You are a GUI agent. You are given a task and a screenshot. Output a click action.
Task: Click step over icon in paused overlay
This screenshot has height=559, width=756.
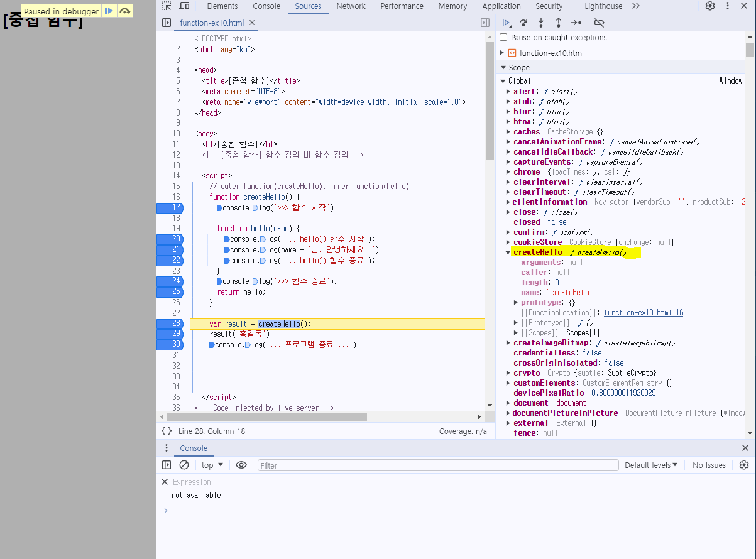[x=125, y=11]
